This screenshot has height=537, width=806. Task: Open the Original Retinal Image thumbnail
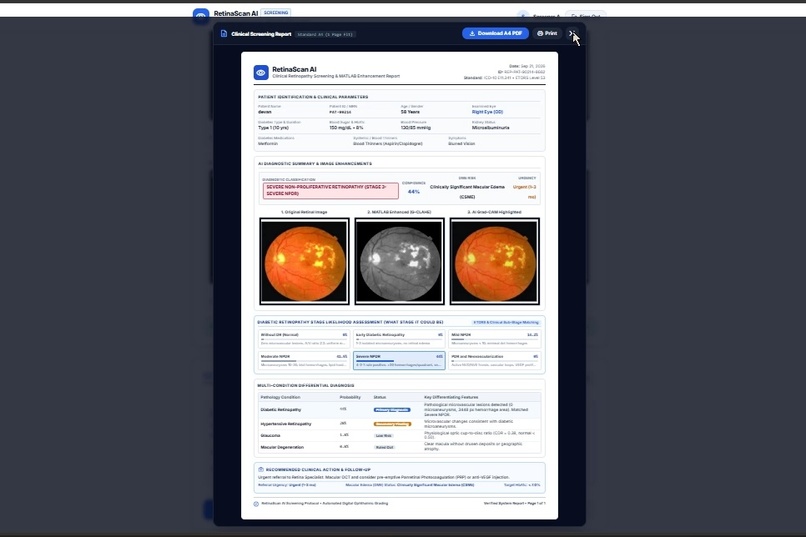point(304,261)
